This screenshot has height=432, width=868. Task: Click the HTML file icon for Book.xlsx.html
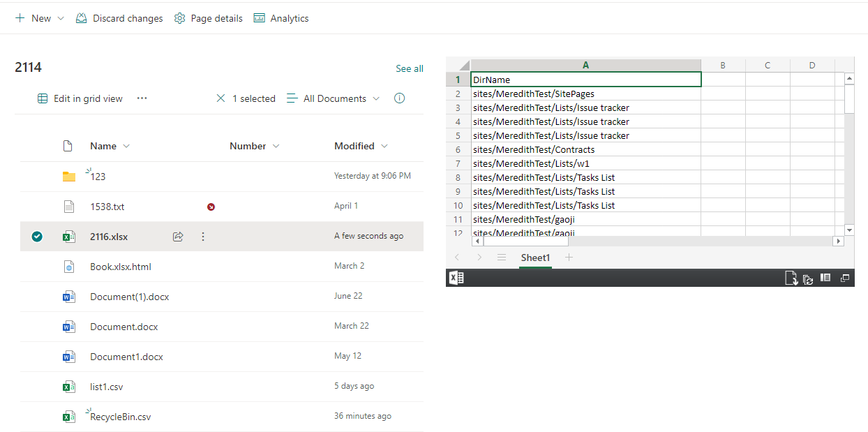[x=68, y=267]
